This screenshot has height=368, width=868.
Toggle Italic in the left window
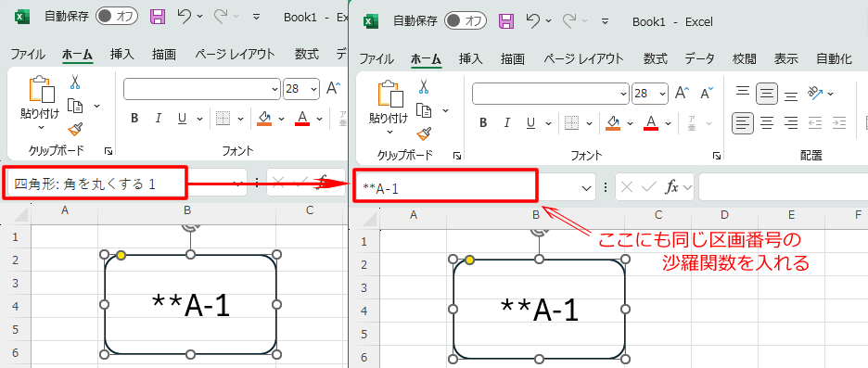pos(158,118)
